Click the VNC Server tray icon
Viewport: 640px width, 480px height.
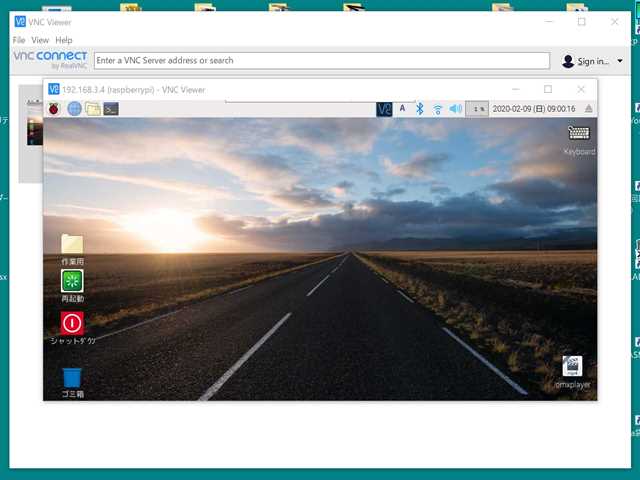(384, 109)
